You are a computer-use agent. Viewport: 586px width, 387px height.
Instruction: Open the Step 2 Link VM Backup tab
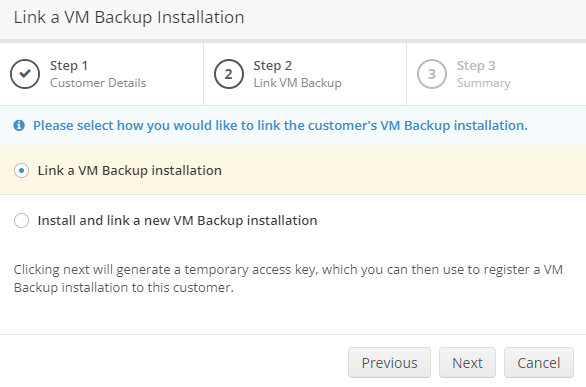coord(305,74)
